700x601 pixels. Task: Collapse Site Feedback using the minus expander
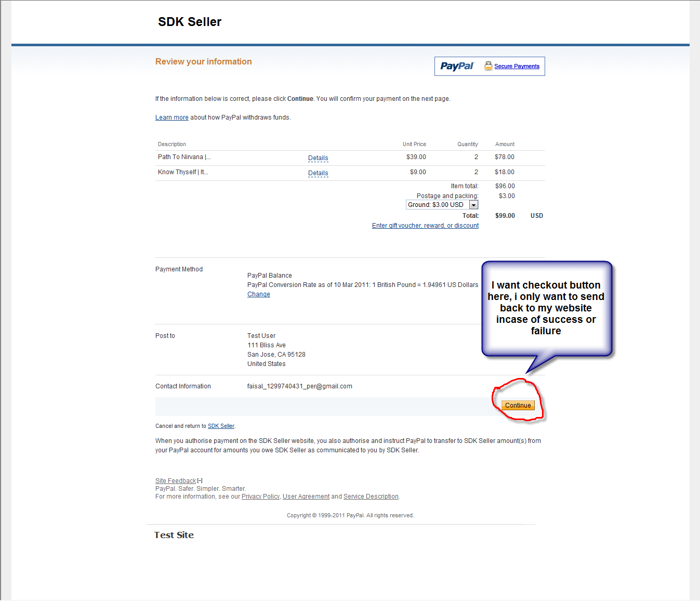pyautogui.click(x=200, y=480)
